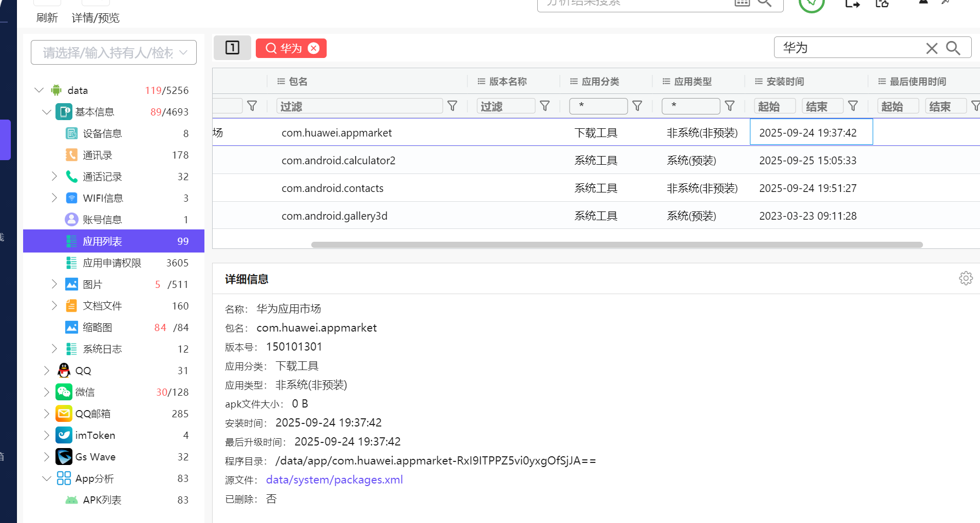The width and height of the screenshot is (980, 523).
Task: Click the numbered panel layout icon
Action: [x=232, y=48]
